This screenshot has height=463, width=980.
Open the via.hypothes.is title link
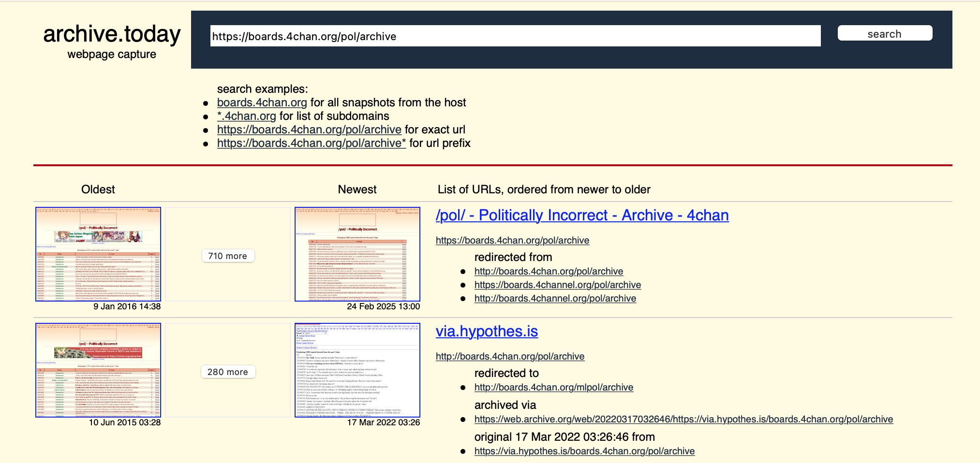(x=487, y=331)
